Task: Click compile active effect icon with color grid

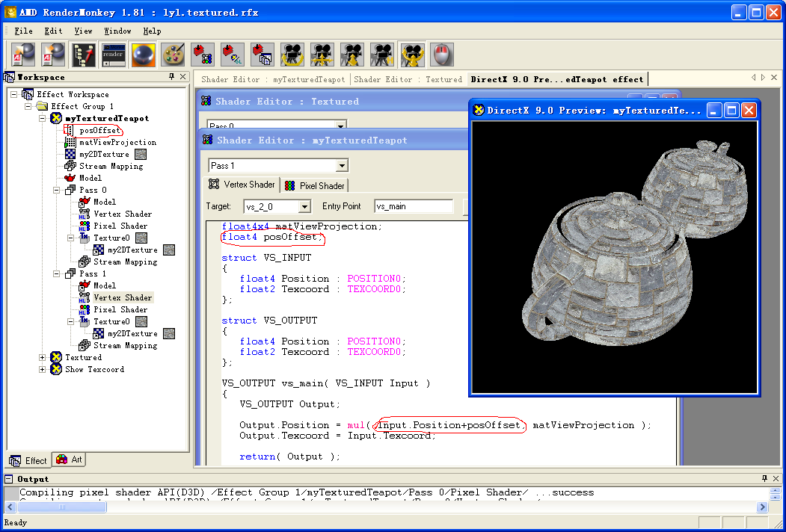Action: pyautogui.click(x=203, y=55)
